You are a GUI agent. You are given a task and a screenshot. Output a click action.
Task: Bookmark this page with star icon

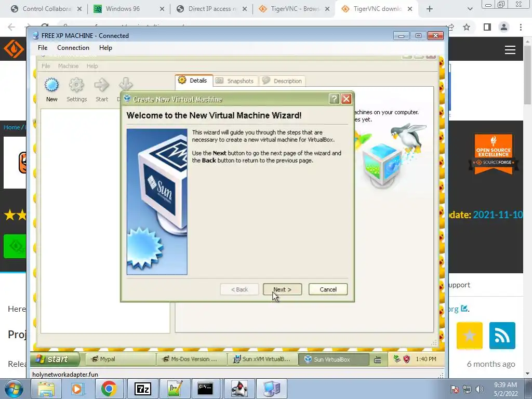[467, 27]
